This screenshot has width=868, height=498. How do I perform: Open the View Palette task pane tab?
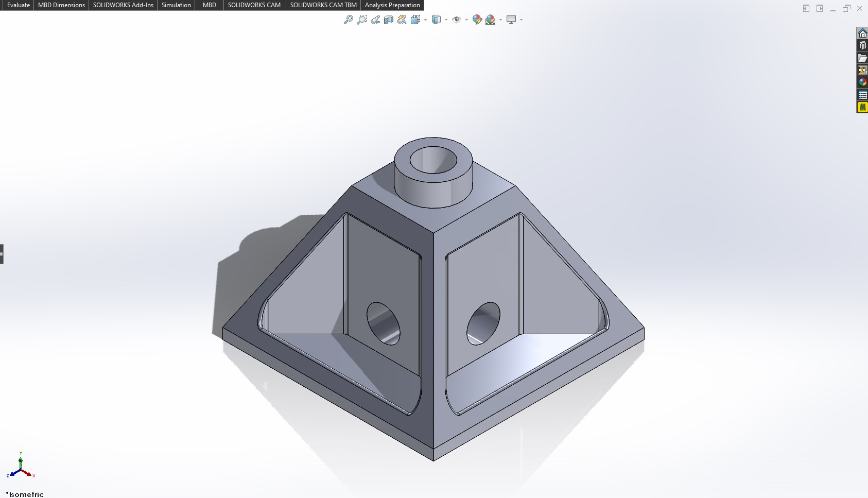862,70
